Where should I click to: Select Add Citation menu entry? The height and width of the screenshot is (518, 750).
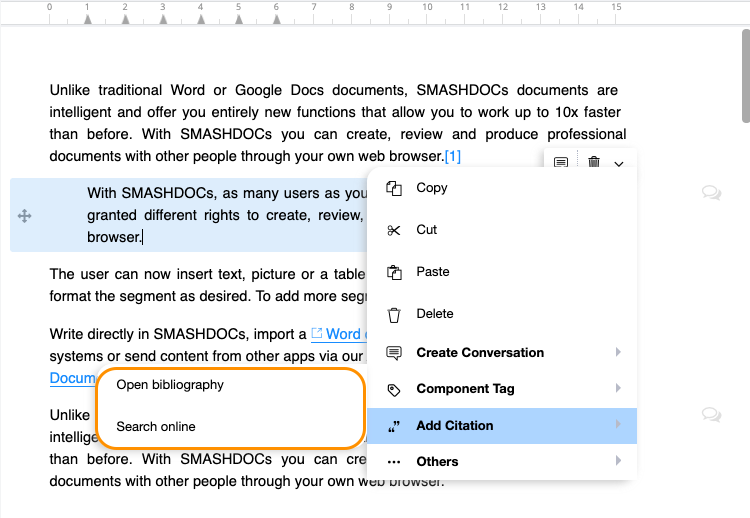(x=502, y=426)
